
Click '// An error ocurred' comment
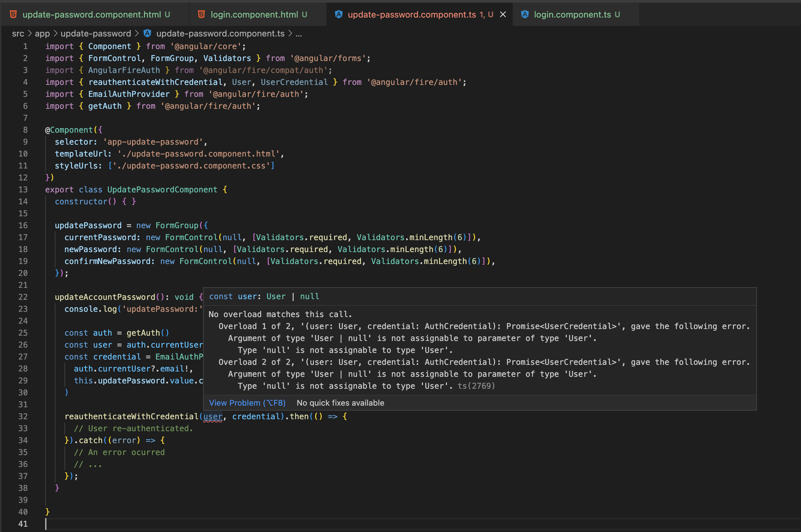click(119, 452)
